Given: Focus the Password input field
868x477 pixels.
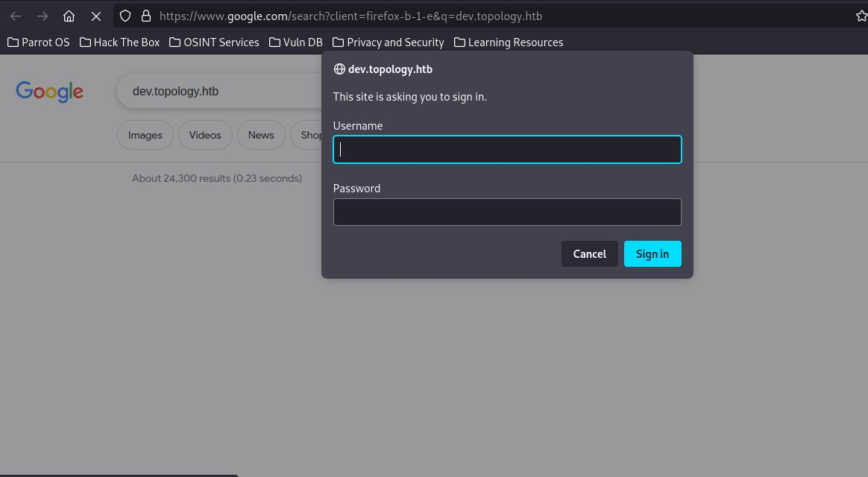Looking at the screenshot, I should click(x=507, y=212).
